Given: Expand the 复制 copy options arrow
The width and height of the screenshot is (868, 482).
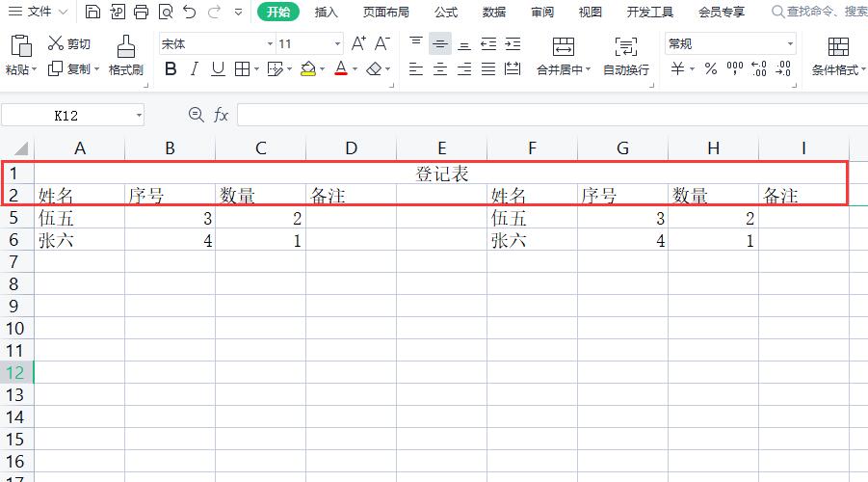Looking at the screenshot, I should [x=97, y=69].
